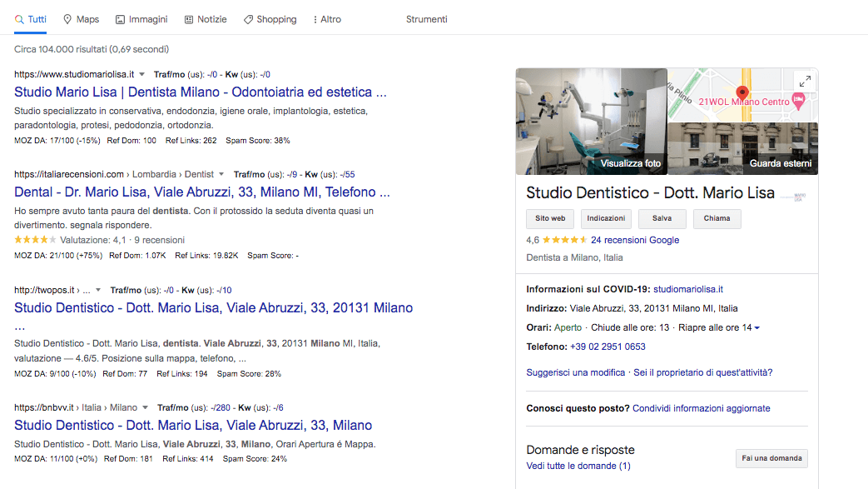Click 'Spam Score: 38%' under the first result

click(258, 141)
